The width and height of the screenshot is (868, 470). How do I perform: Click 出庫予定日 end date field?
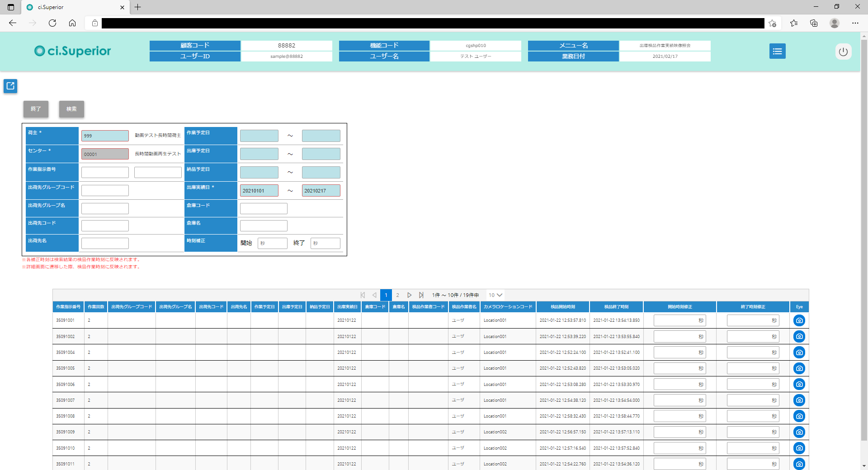click(321, 154)
